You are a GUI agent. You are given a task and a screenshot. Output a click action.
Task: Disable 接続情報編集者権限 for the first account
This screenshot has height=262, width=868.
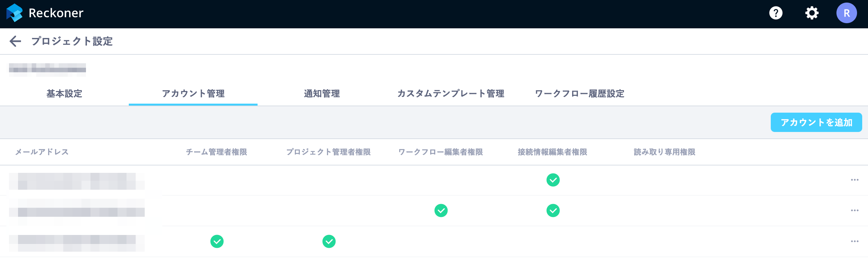click(553, 180)
